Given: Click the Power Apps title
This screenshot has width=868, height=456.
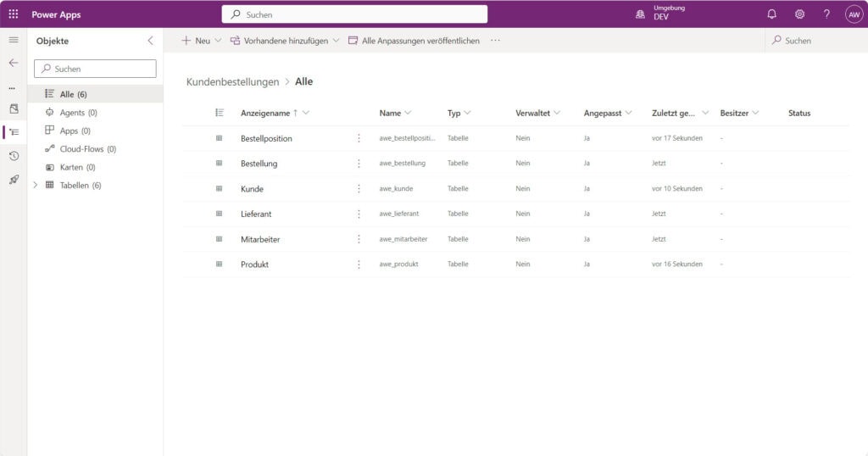Looking at the screenshot, I should point(56,14).
